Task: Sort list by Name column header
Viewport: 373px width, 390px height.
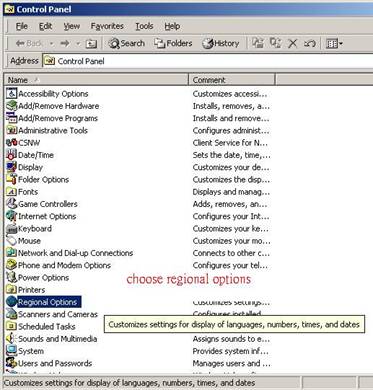Action: point(96,80)
